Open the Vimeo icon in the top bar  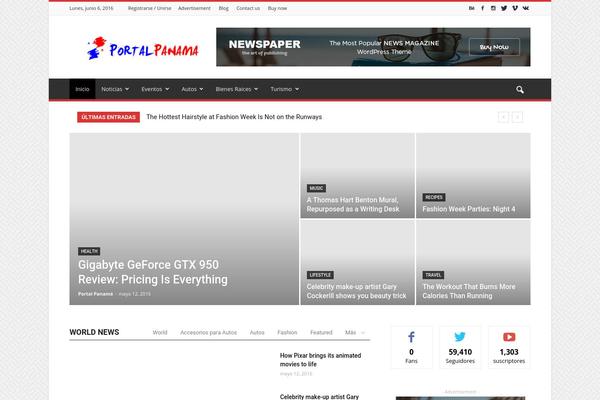coord(515,8)
